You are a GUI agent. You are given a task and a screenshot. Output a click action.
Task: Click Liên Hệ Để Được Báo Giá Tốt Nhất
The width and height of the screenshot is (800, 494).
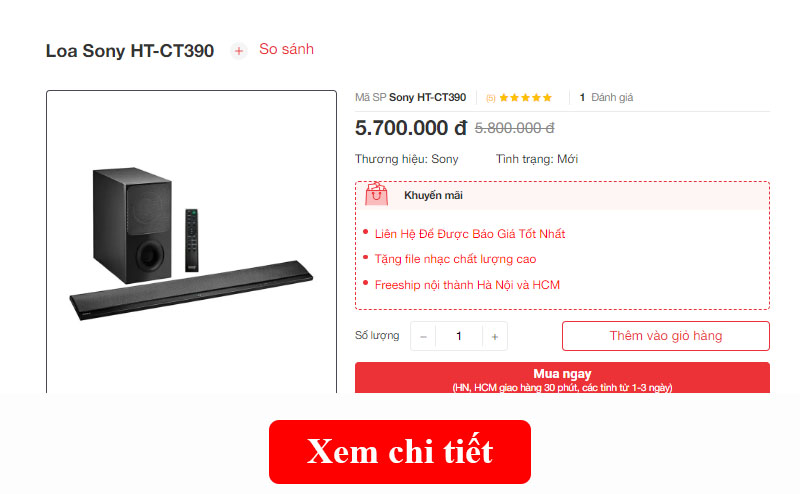469,234
